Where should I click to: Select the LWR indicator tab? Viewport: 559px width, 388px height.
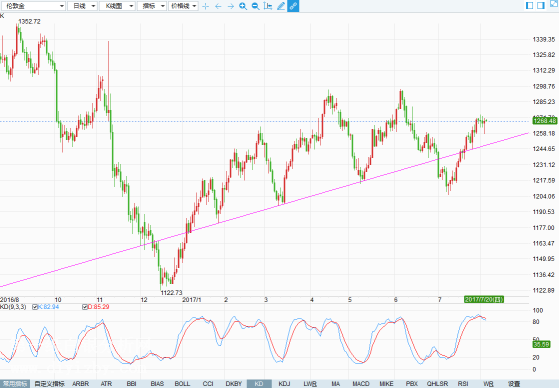(310, 384)
